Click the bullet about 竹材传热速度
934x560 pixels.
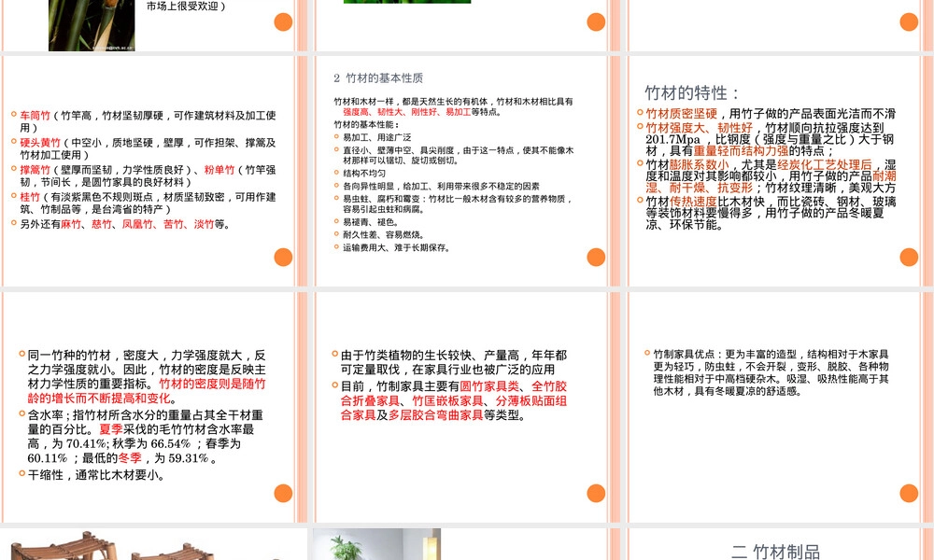point(770,213)
